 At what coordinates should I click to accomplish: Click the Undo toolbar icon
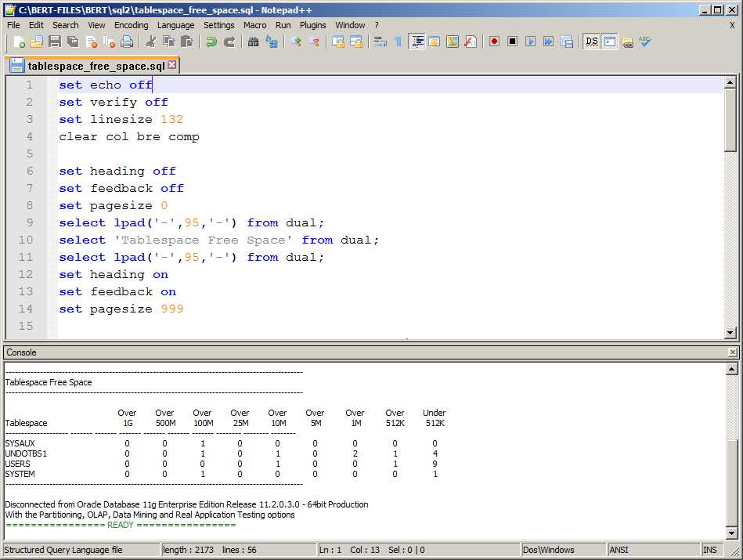coord(211,42)
